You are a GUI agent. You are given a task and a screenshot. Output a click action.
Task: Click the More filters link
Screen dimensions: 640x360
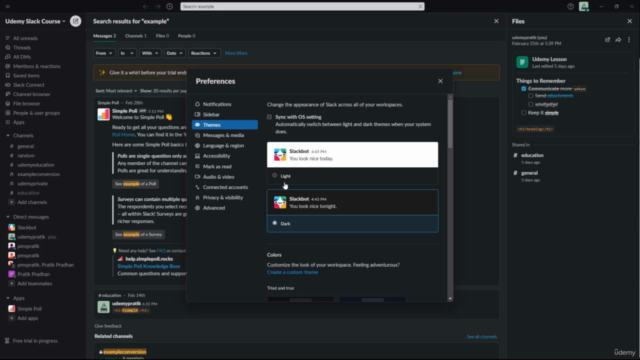point(236,53)
